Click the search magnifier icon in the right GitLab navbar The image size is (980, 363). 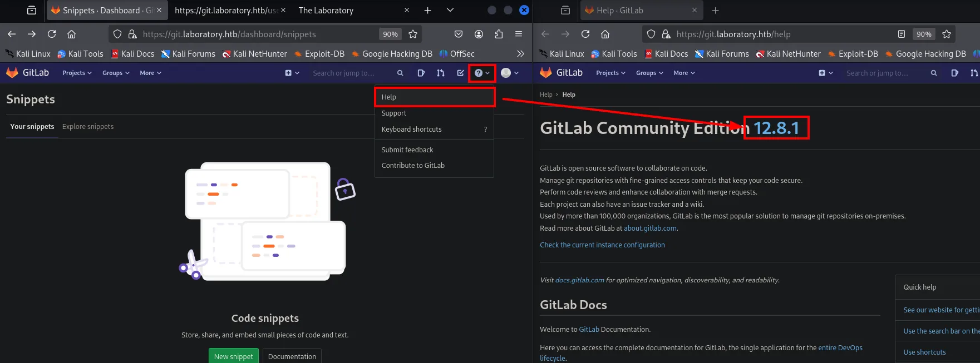(x=934, y=73)
